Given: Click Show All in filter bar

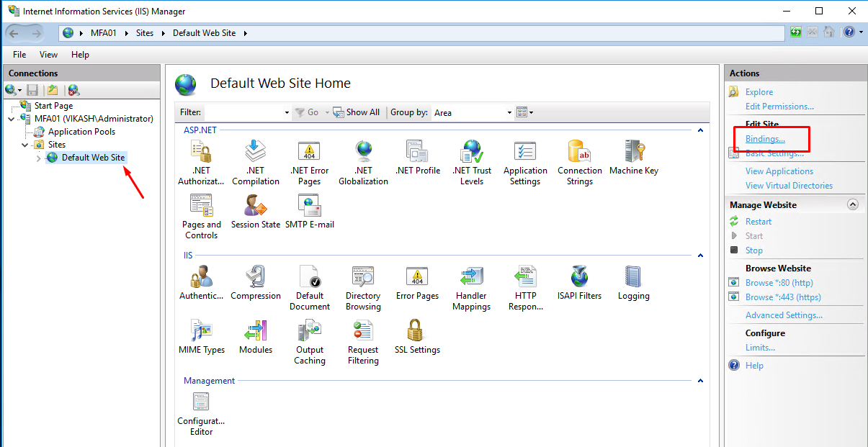Looking at the screenshot, I should (357, 112).
